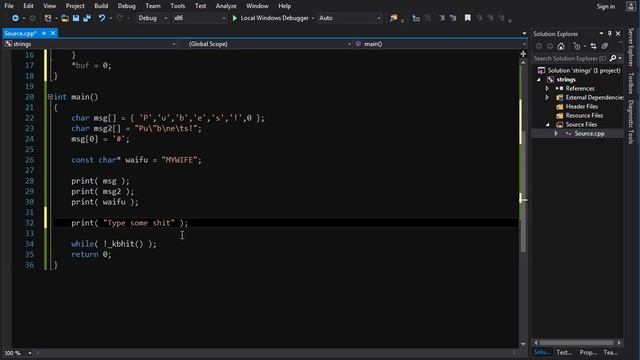Expand the Source.cpp tree node
Viewport: 640px width, 360px height.
(x=556, y=133)
